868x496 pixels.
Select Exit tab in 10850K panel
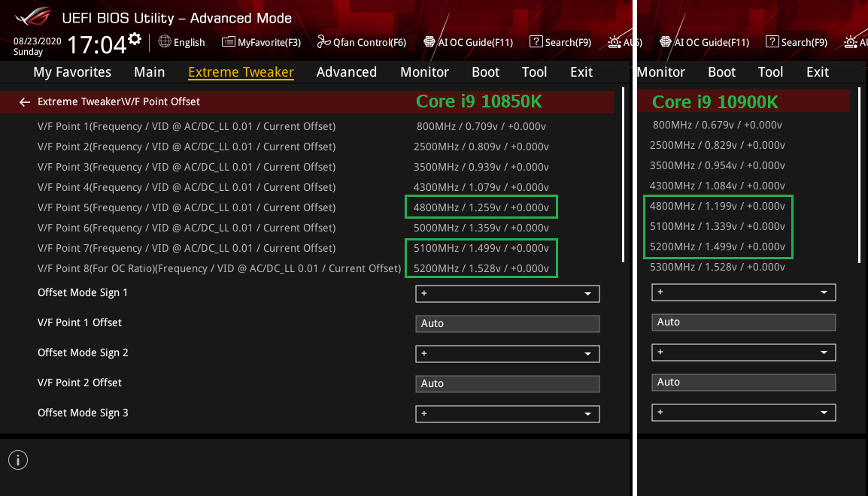click(581, 72)
